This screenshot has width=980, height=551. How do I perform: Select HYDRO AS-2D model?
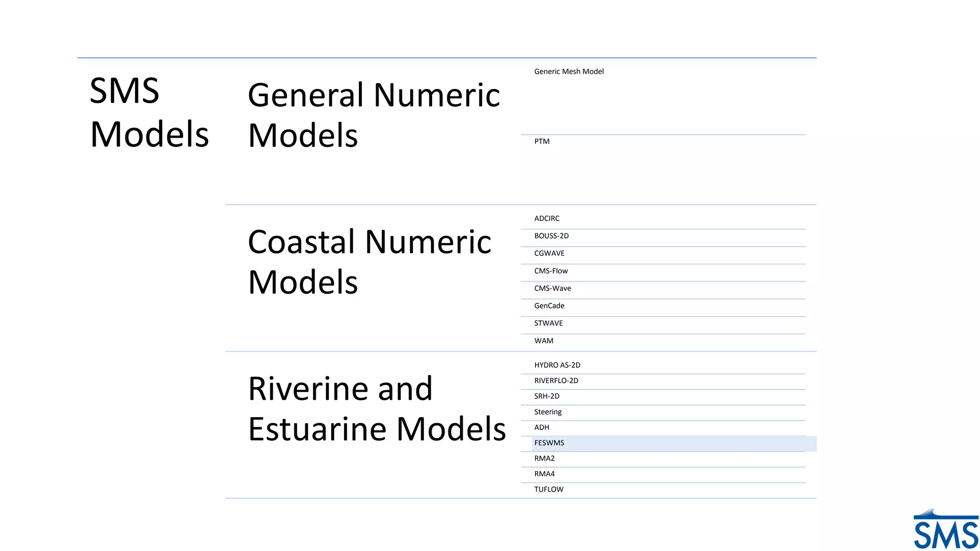(x=557, y=365)
